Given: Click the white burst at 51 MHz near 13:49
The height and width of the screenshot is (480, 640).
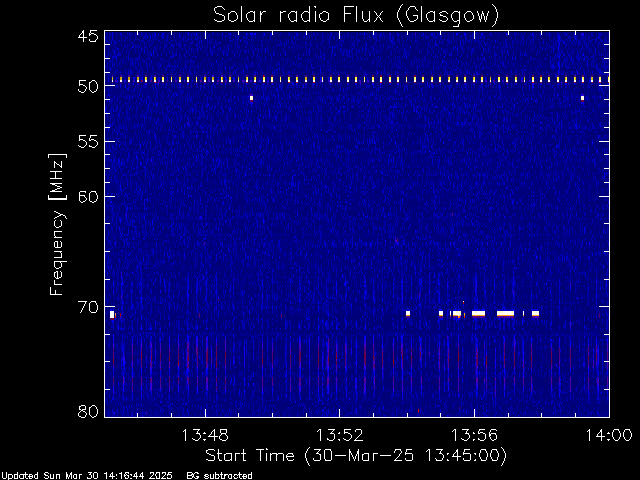Looking at the screenshot, I should [251, 98].
